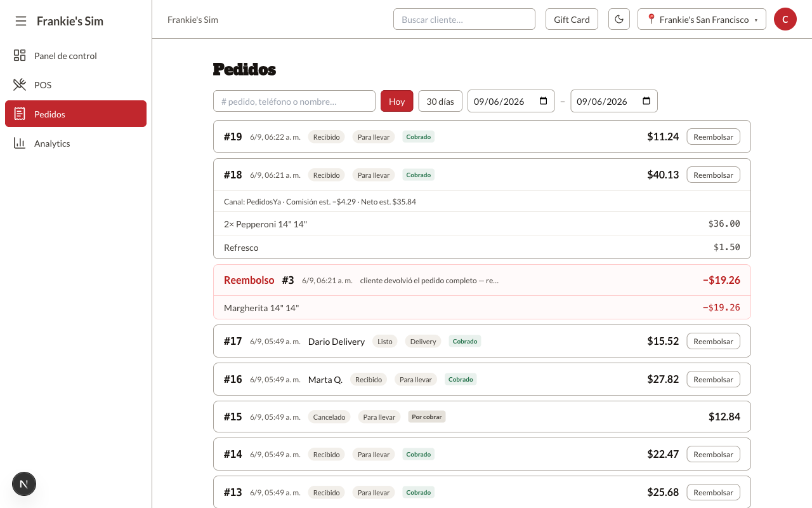Open the user avatar C
This screenshot has width=812, height=508.
(785, 19)
